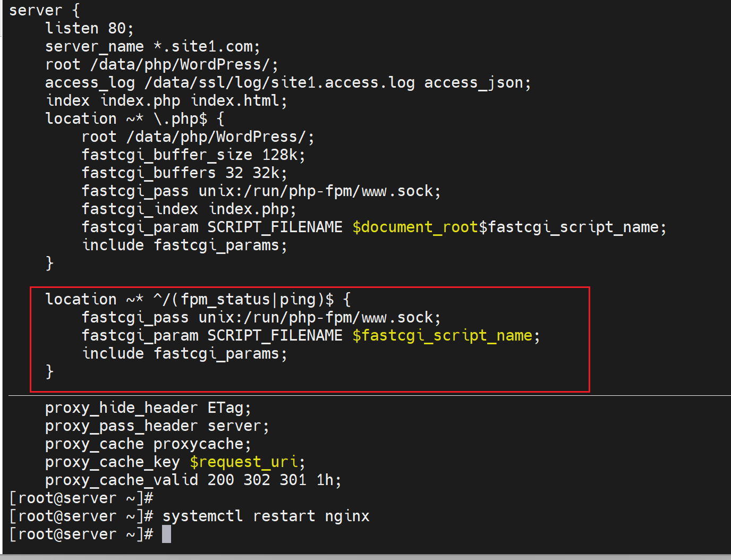Screen dimensions: 731x560
Task: Click the fpm_status|ping location line
Action: point(198,299)
